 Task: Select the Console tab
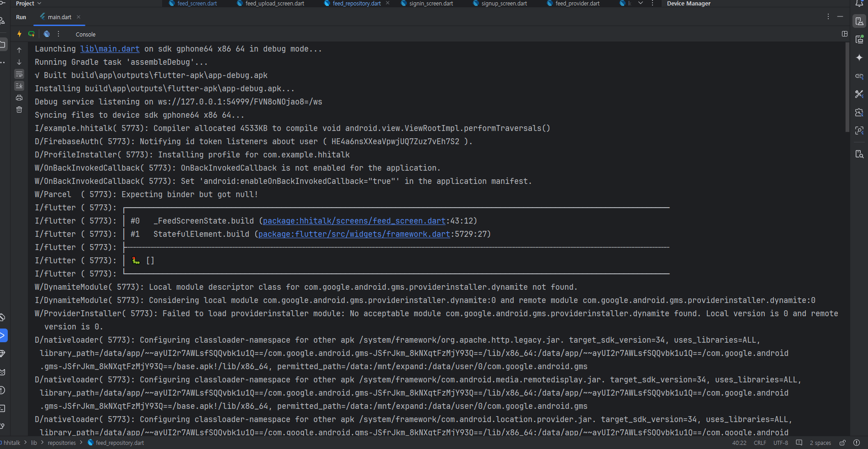[85, 34]
